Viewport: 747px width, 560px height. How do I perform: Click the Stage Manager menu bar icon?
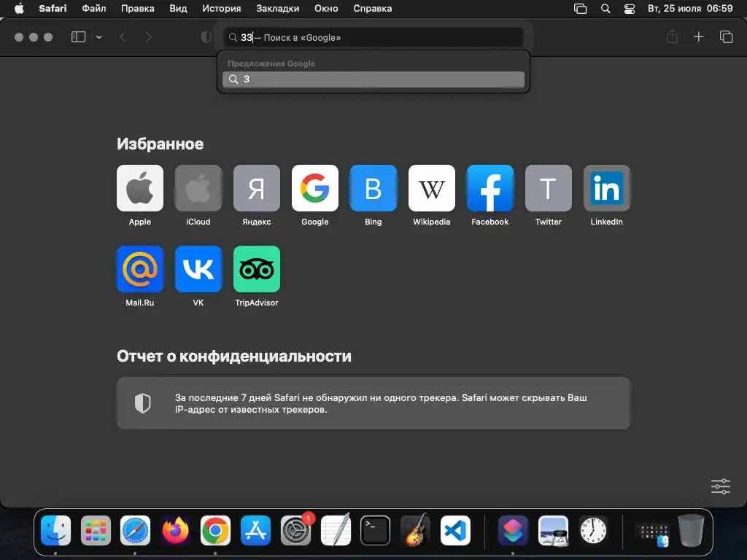point(580,9)
